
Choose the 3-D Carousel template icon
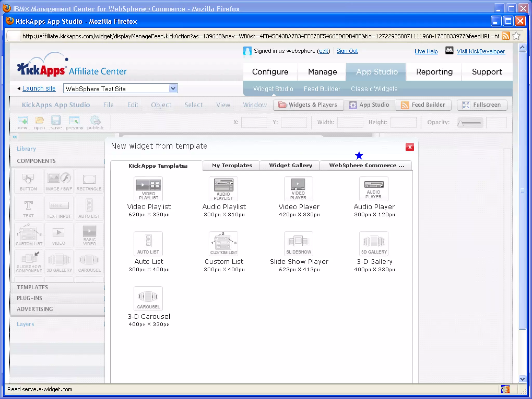pyautogui.click(x=148, y=298)
